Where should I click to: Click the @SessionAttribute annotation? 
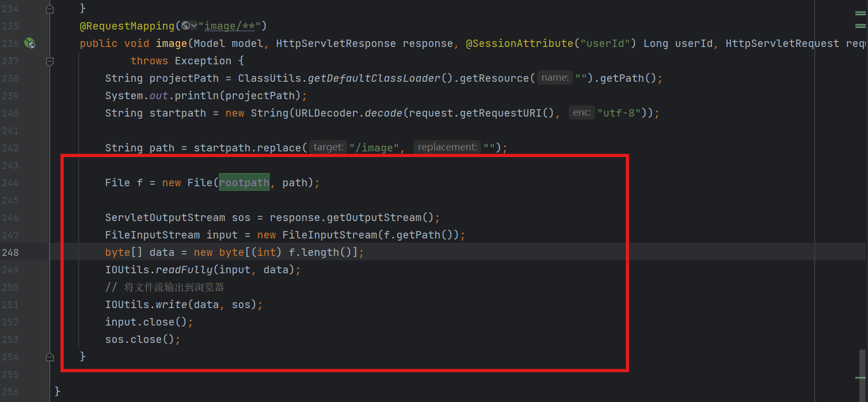pyautogui.click(x=519, y=43)
